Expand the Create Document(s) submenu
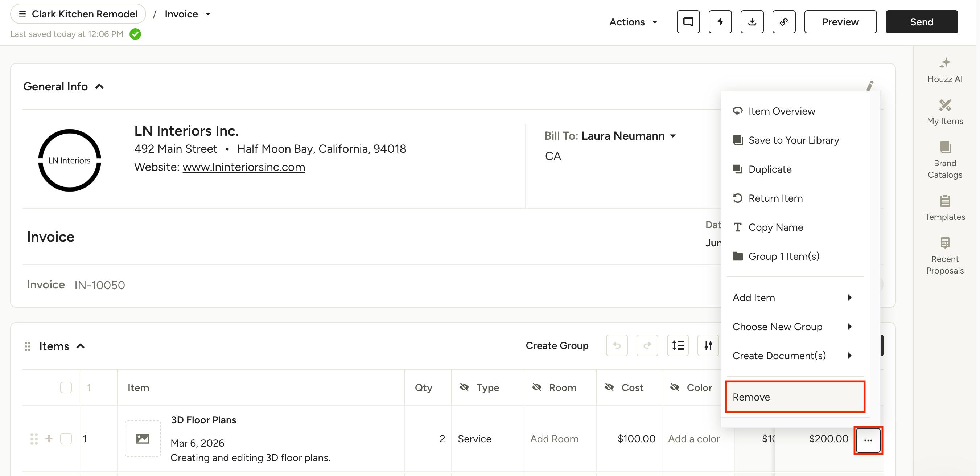 click(795, 356)
